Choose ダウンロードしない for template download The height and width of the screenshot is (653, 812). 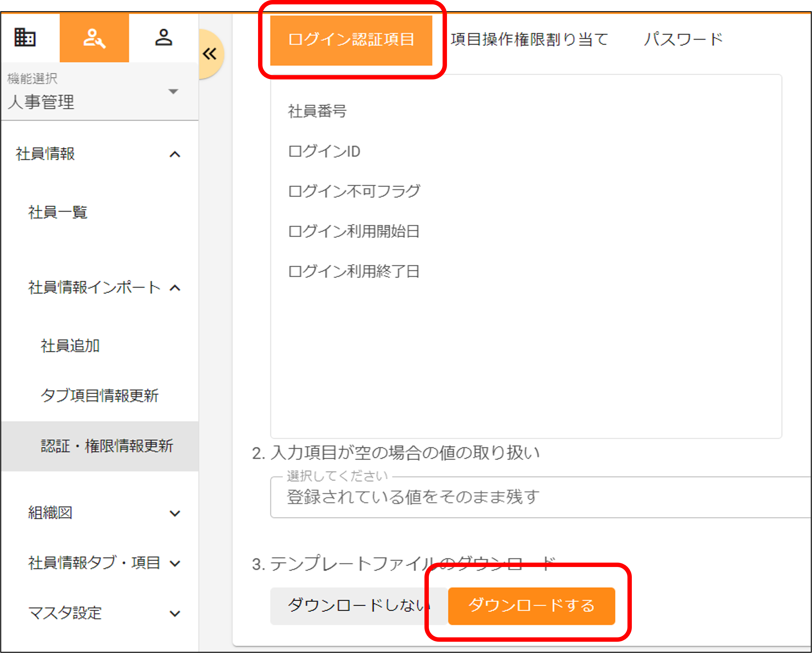pyautogui.click(x=358, y=606)
